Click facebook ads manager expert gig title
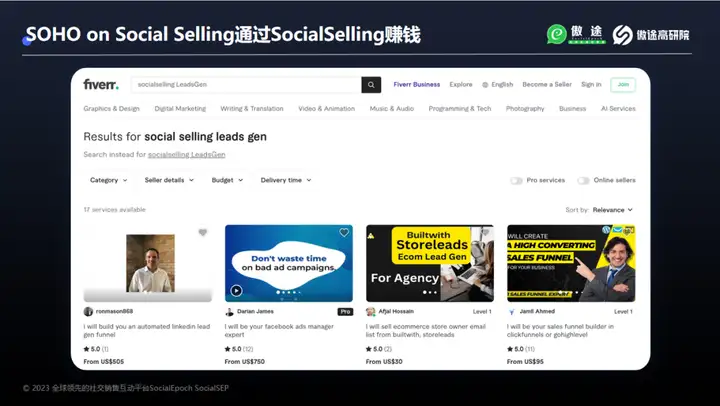The height and width of the screenshot is (406, 720). tap(279, 331)
